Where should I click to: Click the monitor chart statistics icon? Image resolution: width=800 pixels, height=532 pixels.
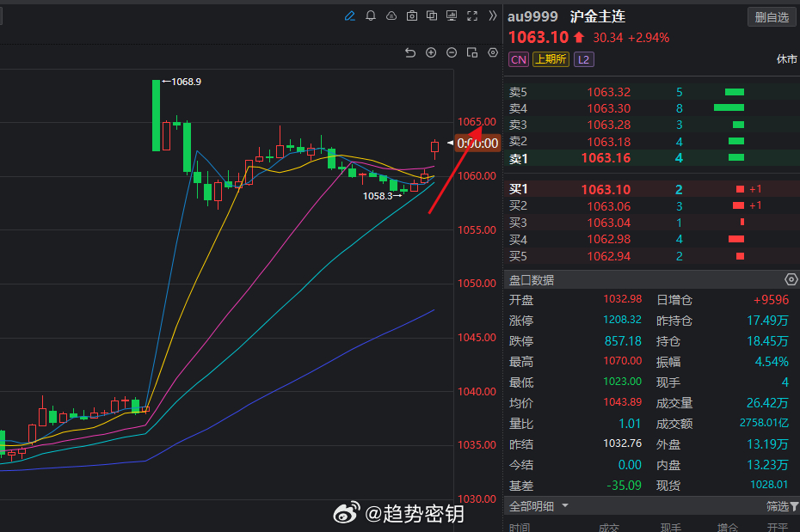tap(452, 15)
